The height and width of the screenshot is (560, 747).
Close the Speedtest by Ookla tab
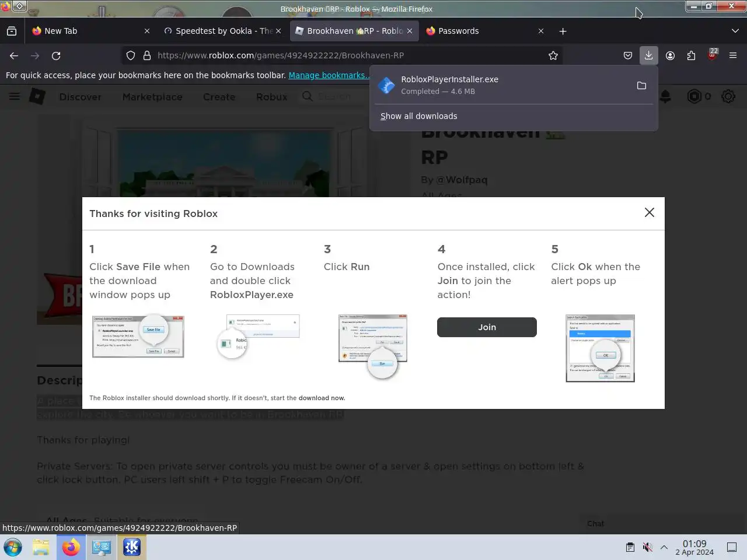coord(278,31)
